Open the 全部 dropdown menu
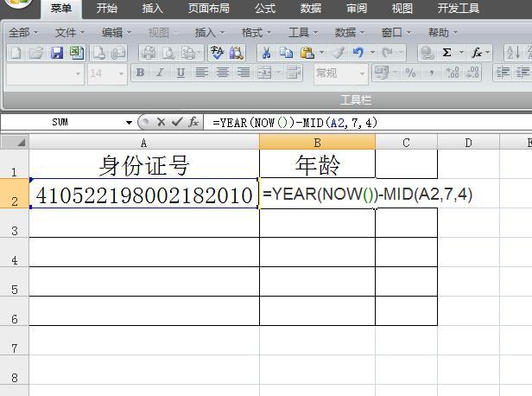 point(23,33)
